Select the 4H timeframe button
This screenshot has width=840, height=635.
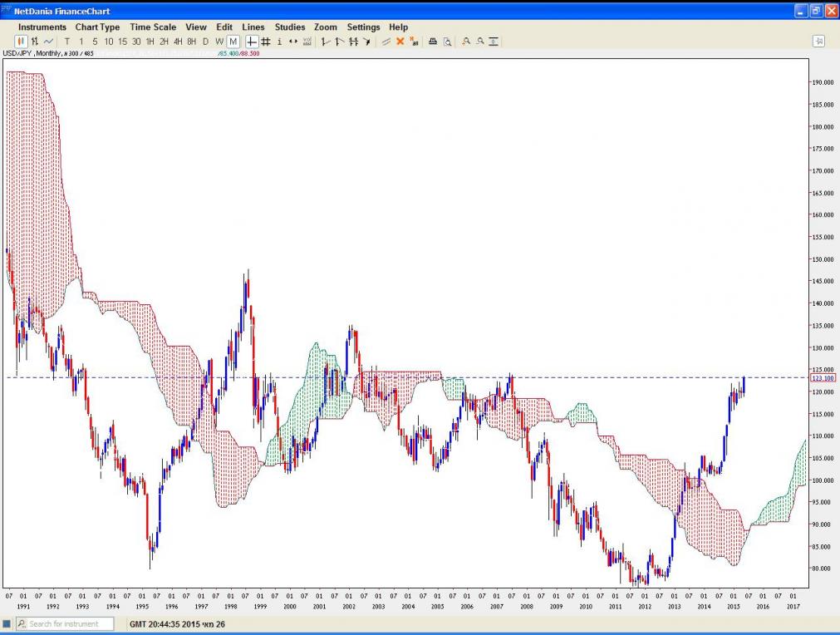point(178,42)
